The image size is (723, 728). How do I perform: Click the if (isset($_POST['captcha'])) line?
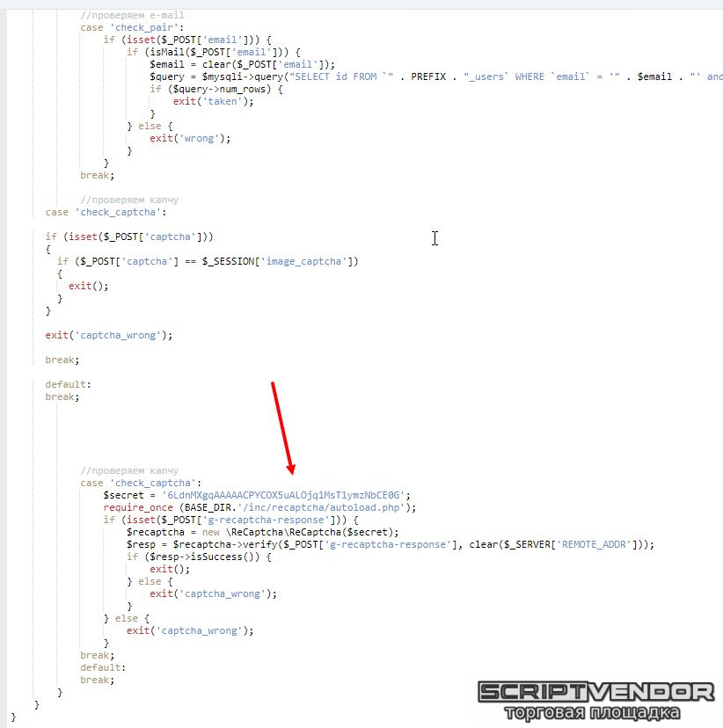pos(129,237)
